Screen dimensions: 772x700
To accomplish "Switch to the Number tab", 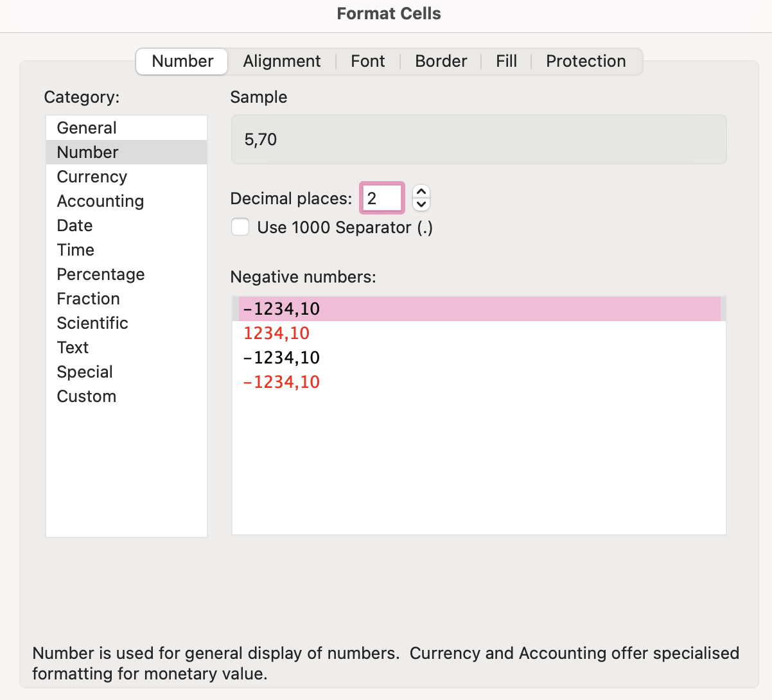I will point(182,62).
